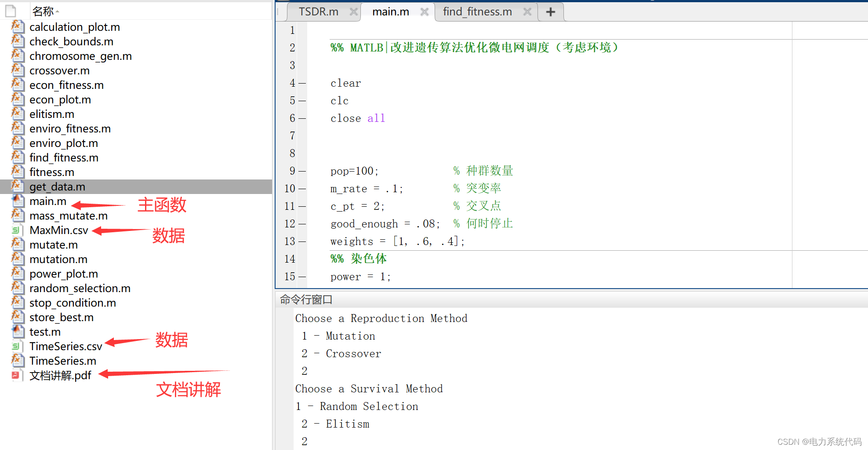The height and width of the screenshot is (450, 868).
Task: Select chromosome_gen.m in the file list
Action: [80, 56]
